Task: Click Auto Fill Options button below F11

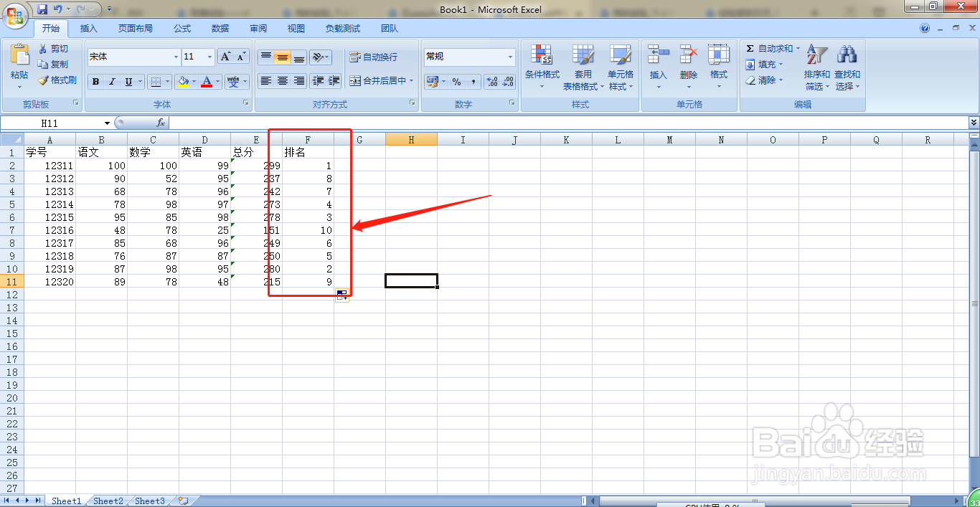Action: pos(342,295)
